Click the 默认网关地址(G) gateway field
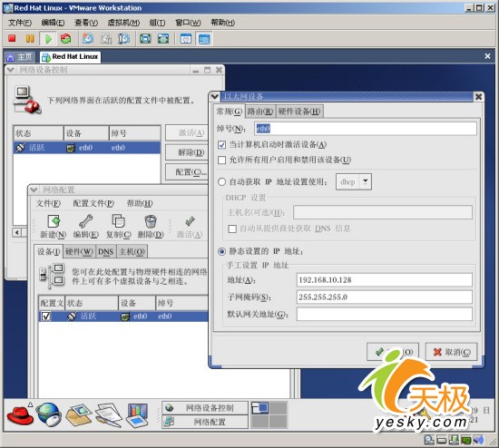 click(x=385, y=314)
